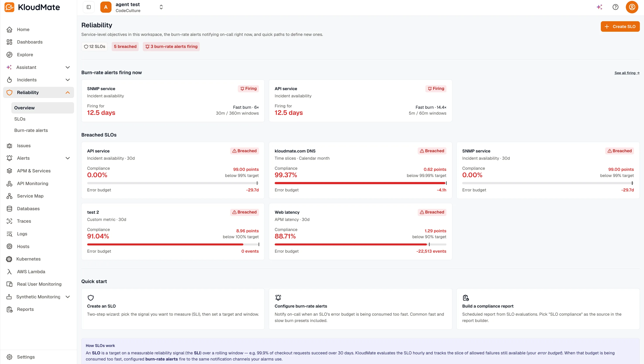The image size is (644, 364).
Task: Open the user profile avatar
Action: [x=632, y=7]
